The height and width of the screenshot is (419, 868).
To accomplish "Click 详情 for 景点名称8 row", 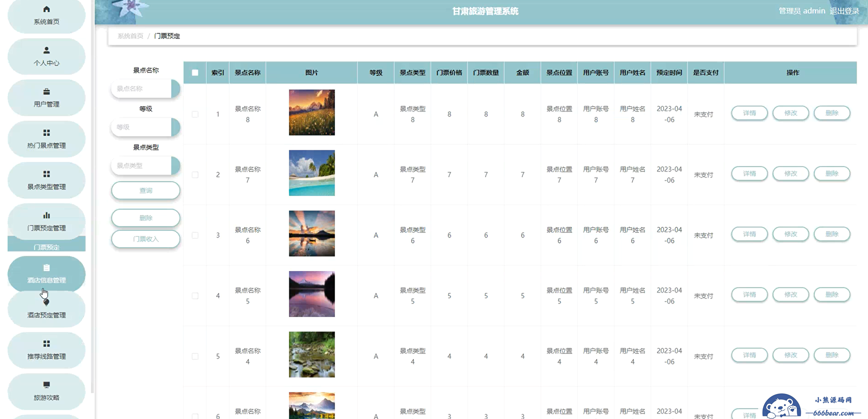I will click(x=749, y=113).
